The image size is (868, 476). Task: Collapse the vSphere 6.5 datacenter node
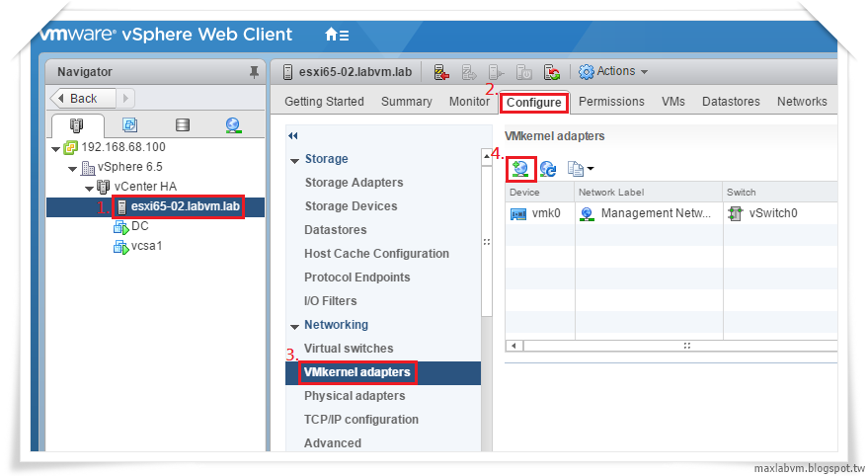click(x=72, y=168)
